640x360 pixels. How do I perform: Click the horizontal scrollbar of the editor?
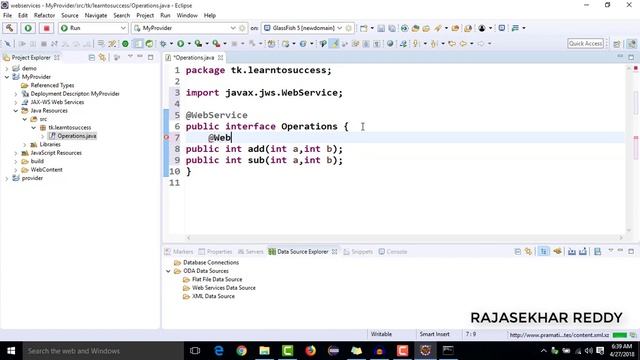tap(404, 238)
